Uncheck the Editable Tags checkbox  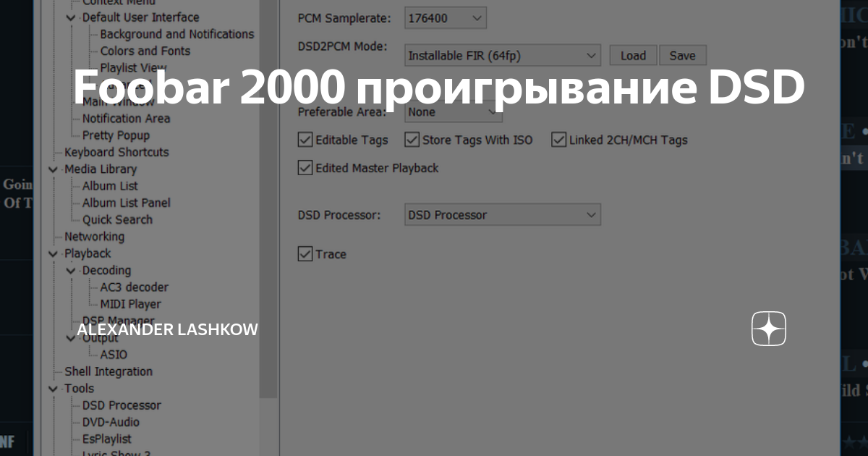tap(305, 140)
